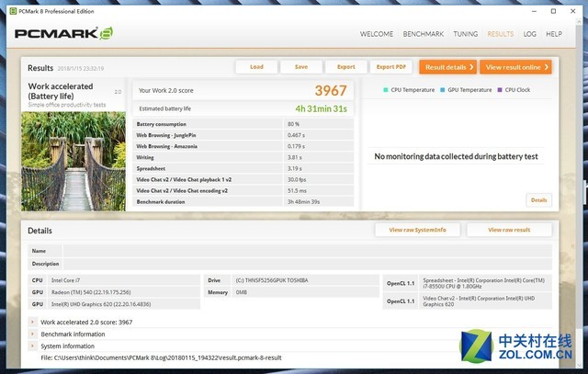Click the rope bridge benchmark thumbnail
This screenshot has height=374, width=588.
[73, 162]
